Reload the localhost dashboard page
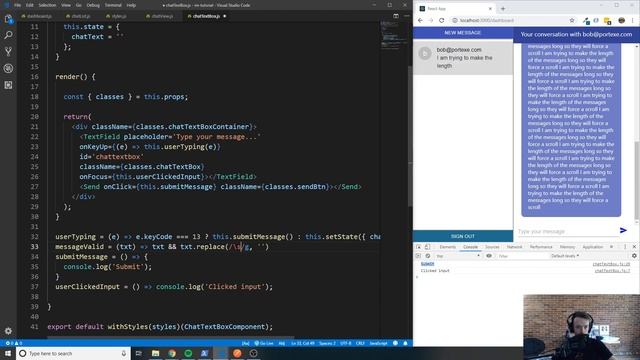Viewport: 640px width, 360px height. [x=441, y=20]
